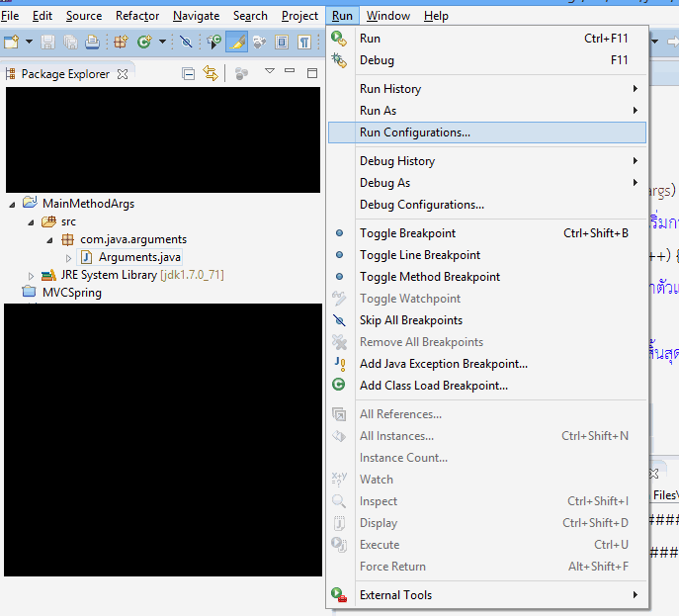Toggle Show Whitespace Characters pilcrow icon
Image resolution: width=679 pixels, height=616 pixels.
(304, 42)
